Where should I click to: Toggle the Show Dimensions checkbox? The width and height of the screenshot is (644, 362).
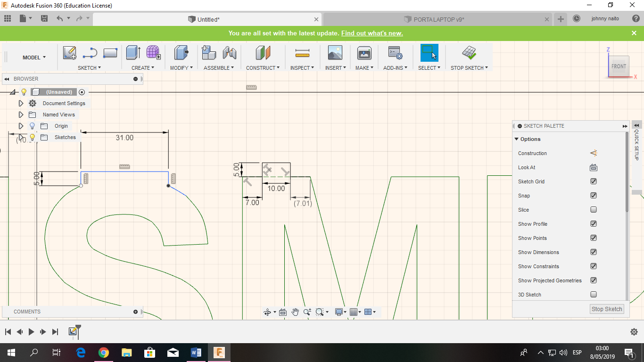click(594, 252)
